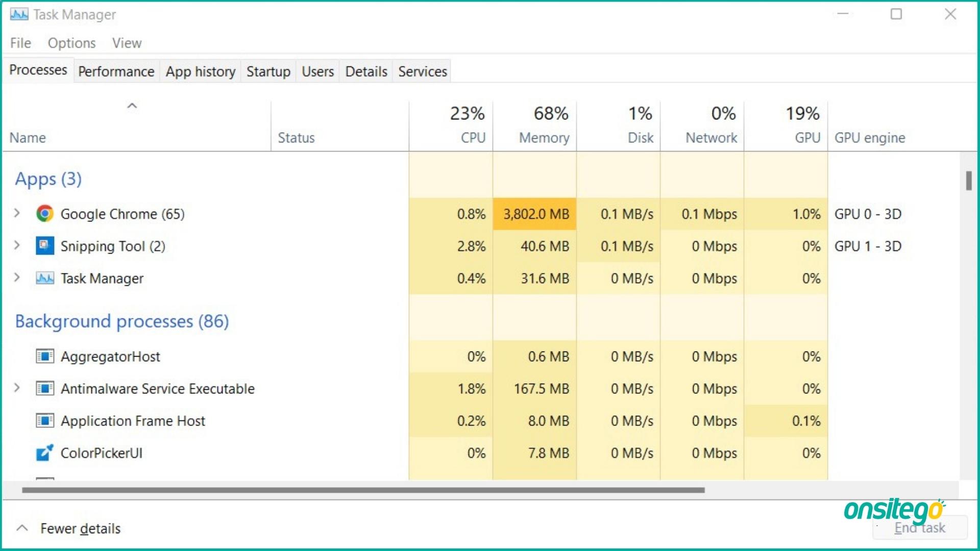Click Fewer details to collapse the view
The image size is (980, 551).
[x=80, y=529]
